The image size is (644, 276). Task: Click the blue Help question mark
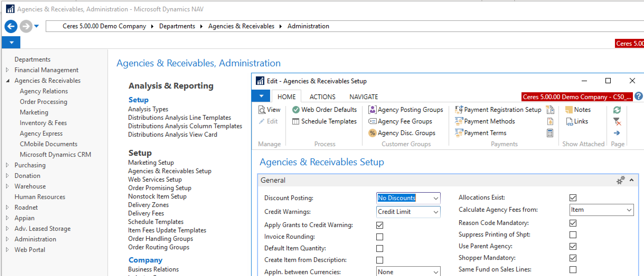tap(638, 96)
